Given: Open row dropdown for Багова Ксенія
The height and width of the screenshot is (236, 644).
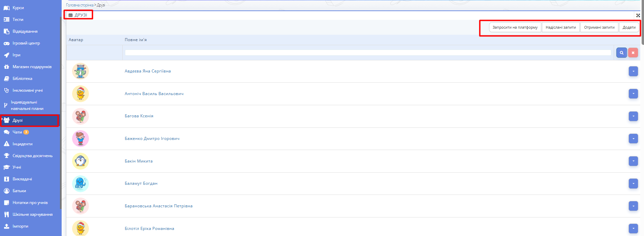Looking at the screenshot, I should tap(633, 116).
